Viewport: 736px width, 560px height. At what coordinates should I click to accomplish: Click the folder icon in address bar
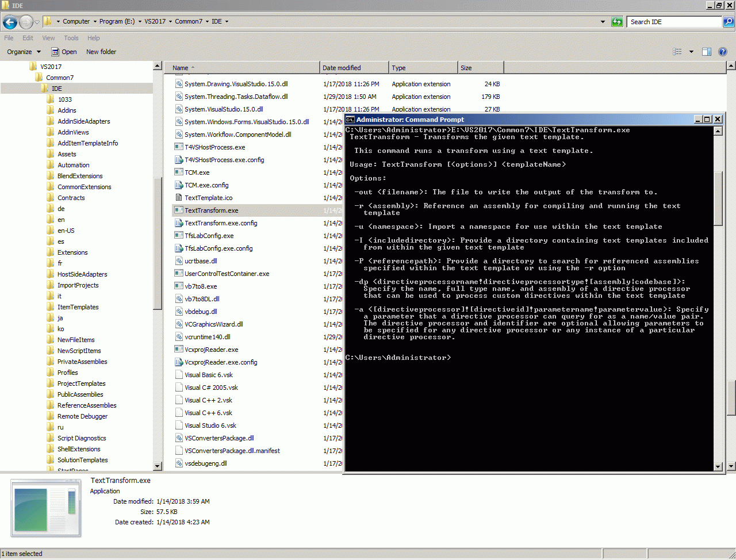48,22
